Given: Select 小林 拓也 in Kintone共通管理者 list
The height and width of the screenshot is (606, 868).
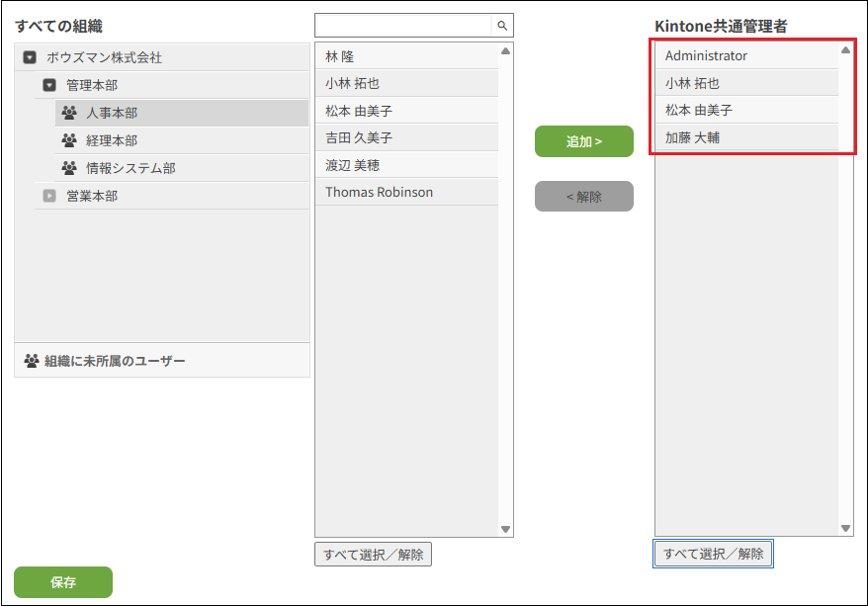Looking at the screenshot, I should coord(746,83).
